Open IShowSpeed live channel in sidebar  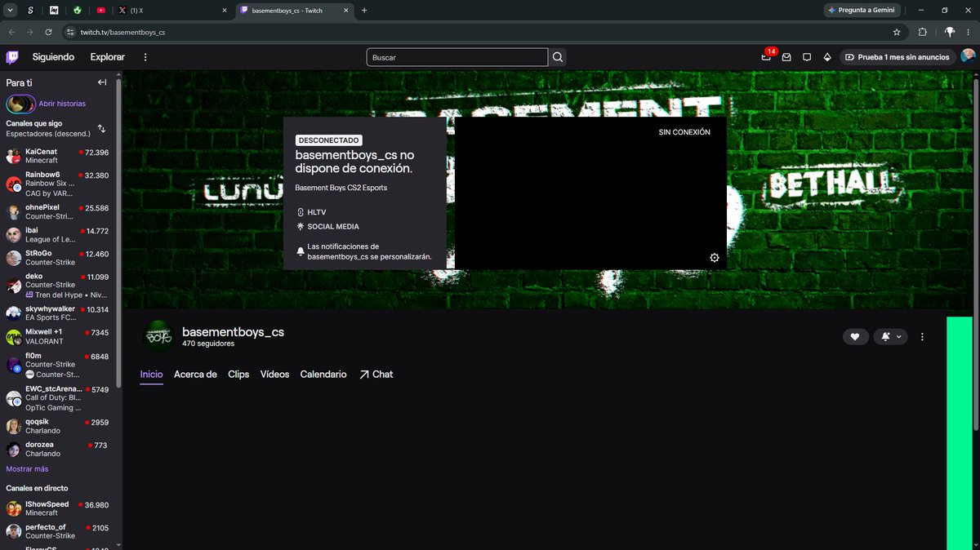click(x=60, y=508)
